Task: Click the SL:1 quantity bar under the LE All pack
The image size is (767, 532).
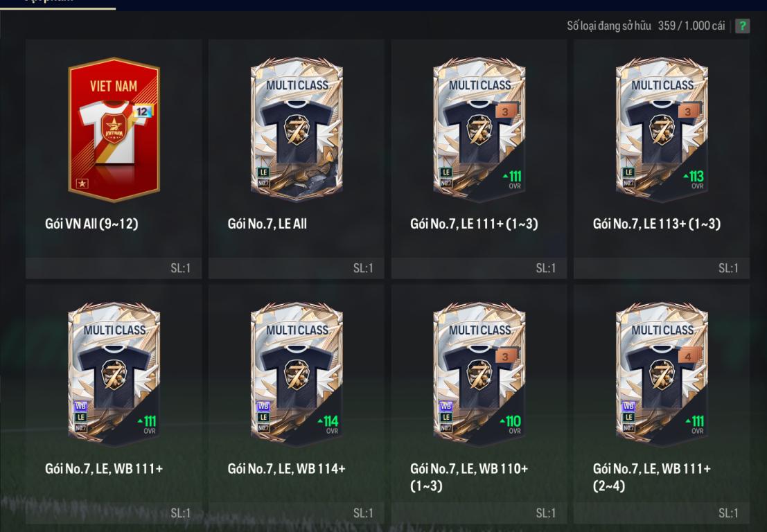Action: (297, 268)
